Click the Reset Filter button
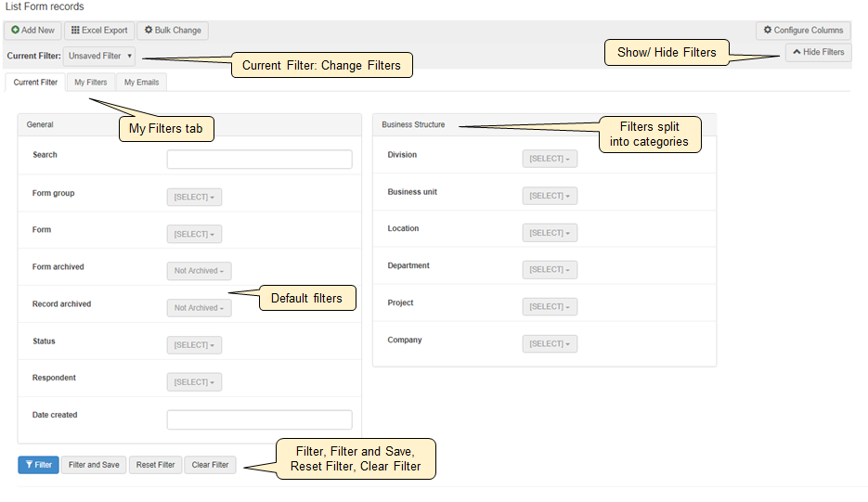The width and height of the screenshot is (868, 502). tap(155, 465)
